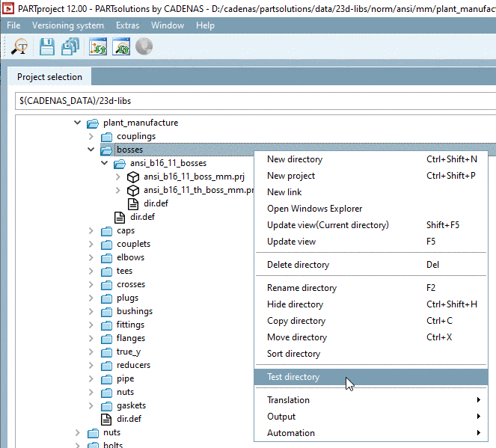Collapse the plant_manufacture tree node
496x448 pixels.
[77, 123]
